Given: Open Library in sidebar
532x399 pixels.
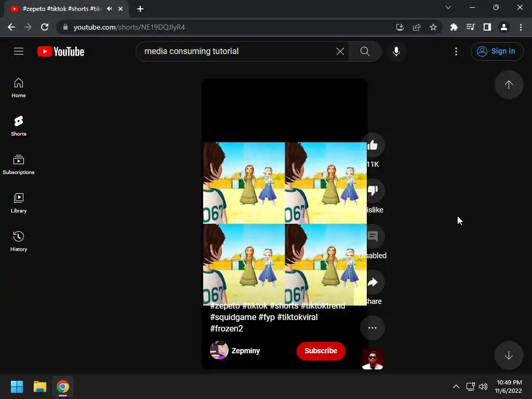Looking at the screenshot, I should (x=19, y=203).
